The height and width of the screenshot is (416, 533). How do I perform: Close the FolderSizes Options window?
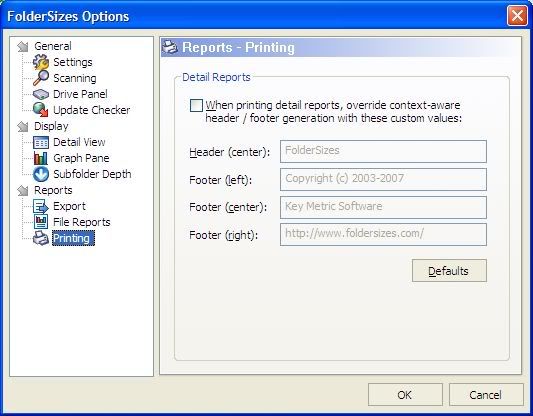coord(517,16)
